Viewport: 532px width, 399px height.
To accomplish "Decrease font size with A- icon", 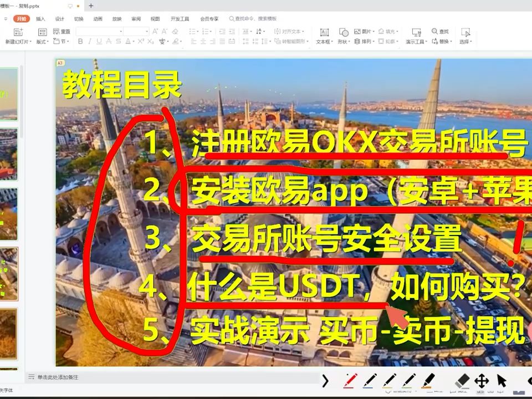I will [x=165, y=32].
